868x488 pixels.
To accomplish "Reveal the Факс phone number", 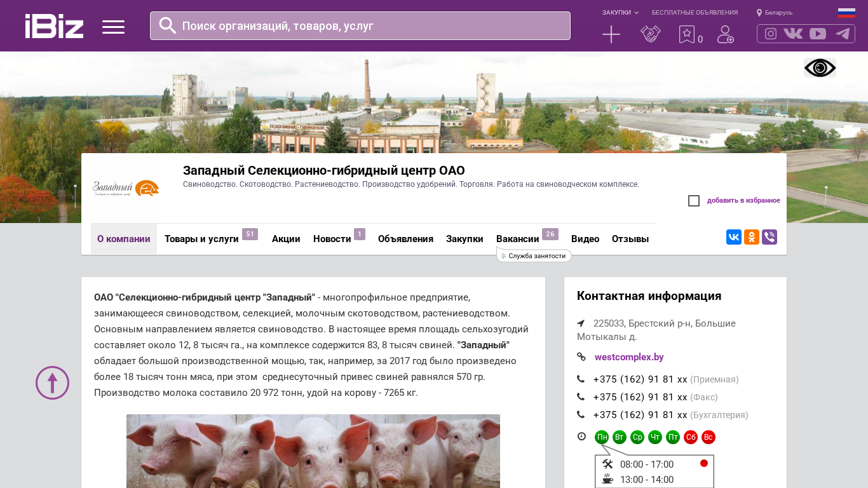I will (x=641, y=397).
